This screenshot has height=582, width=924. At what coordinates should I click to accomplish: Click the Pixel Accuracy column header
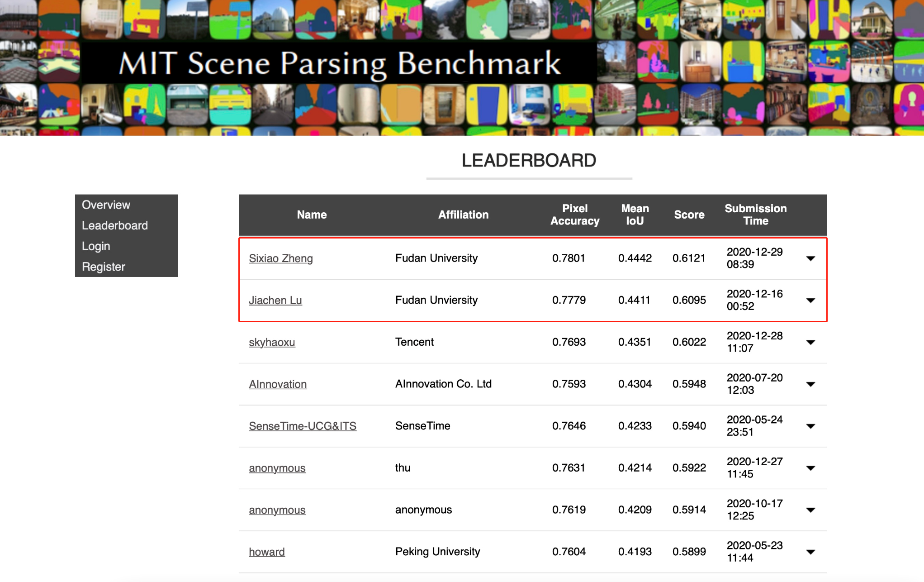[x=575, y=215]
